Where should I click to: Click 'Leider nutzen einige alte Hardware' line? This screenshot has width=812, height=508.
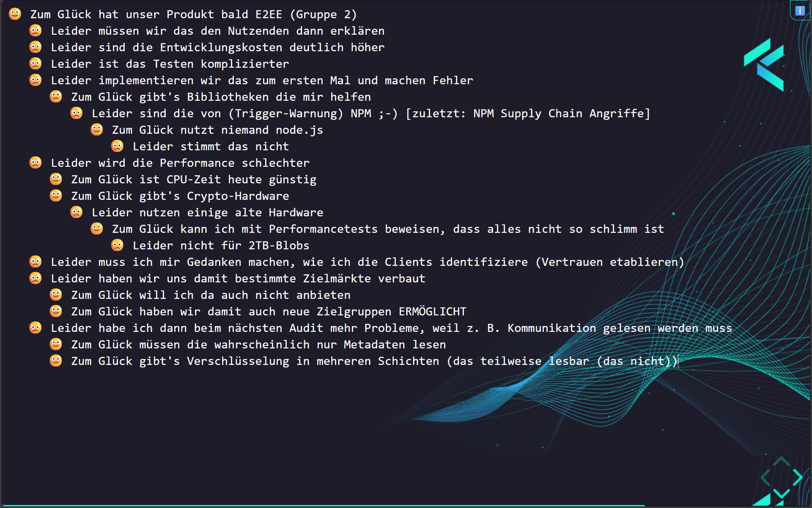(207, 213)
